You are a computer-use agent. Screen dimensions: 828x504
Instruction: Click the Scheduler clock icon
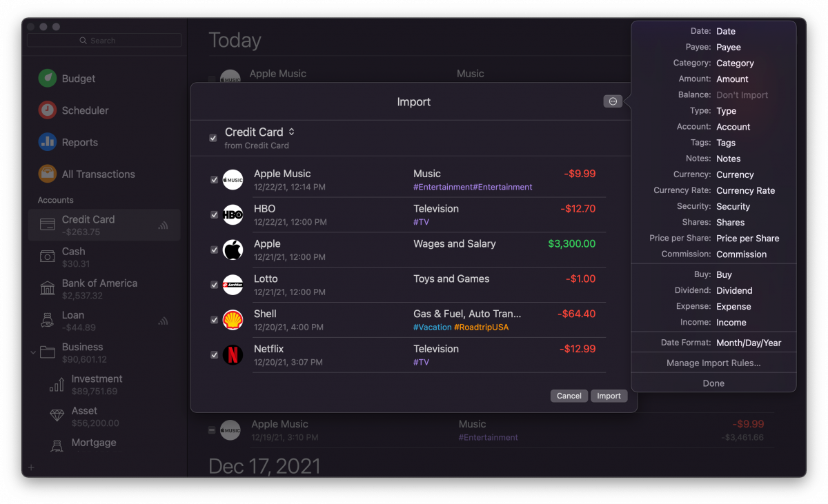47,110
